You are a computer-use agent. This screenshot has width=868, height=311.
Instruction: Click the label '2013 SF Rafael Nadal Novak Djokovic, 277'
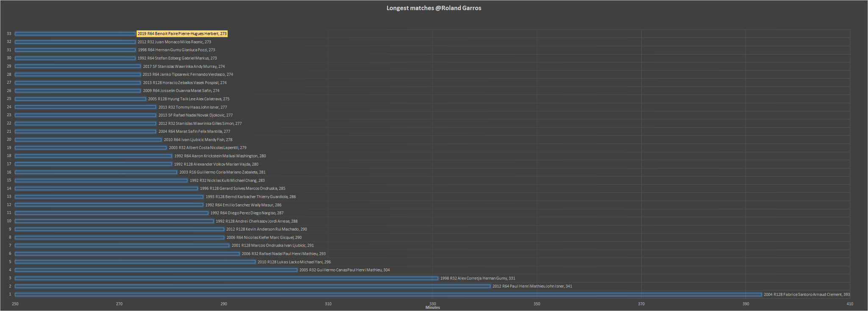(195, 115)
